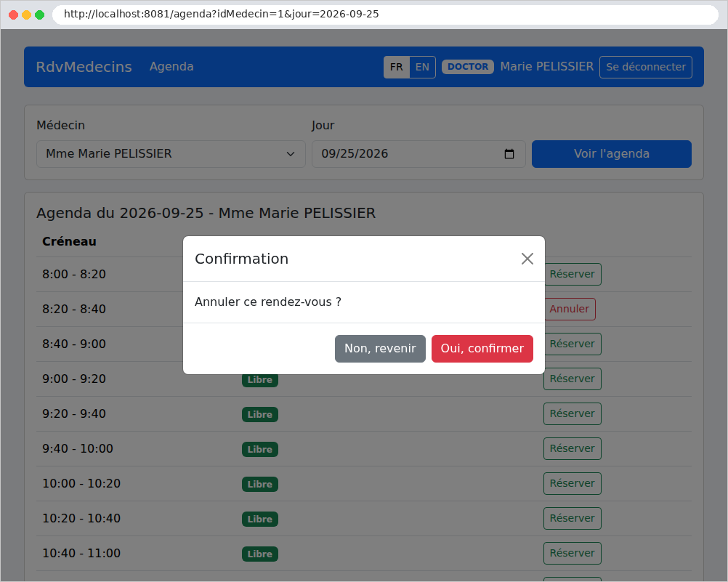Open the calendar picker in the Jour field
The width and height of the screenshot is (728, 582).
509,154
